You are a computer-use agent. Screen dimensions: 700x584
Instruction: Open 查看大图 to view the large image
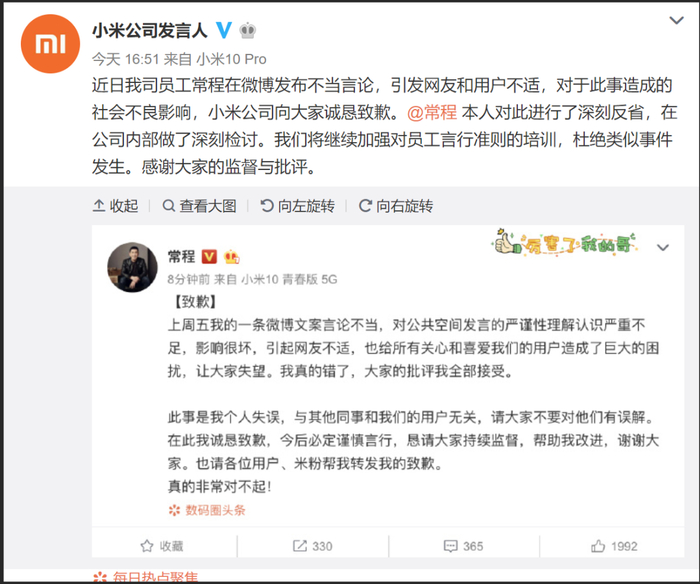coord(200,206)
